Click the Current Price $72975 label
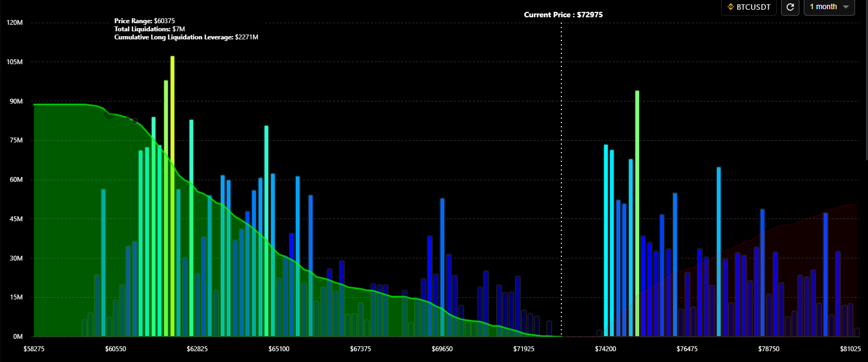The height and width of the screenshot is (362, 868). tap(563, 15)
